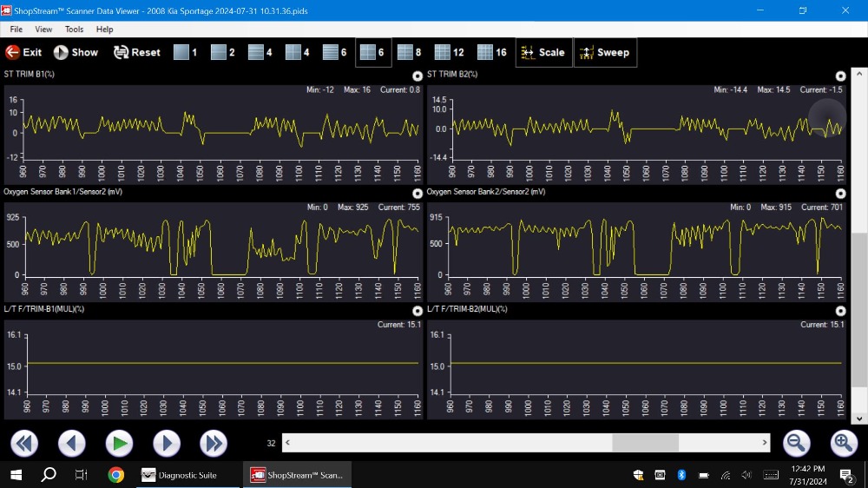Open L/T F/TRIM-B1 graph options button

pyautogui.click(x=418, y=311)
